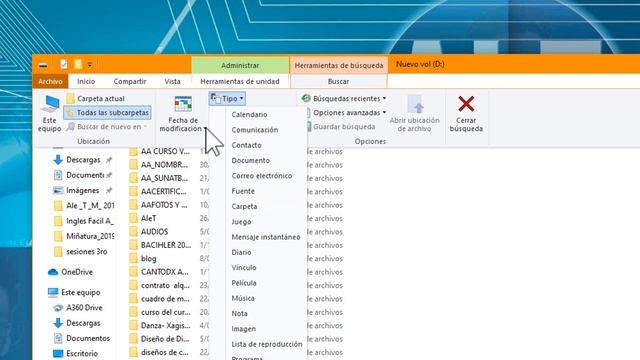Open Ale_T_M_ folder in navigation pane
Screen dimensions: 640x360
click(x=84, y=206)
